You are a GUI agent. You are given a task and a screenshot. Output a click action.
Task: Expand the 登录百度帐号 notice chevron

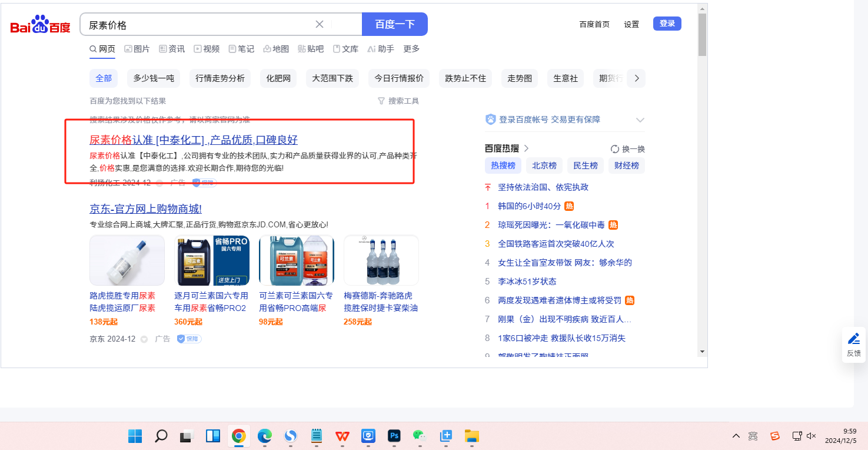click(640, 120)
